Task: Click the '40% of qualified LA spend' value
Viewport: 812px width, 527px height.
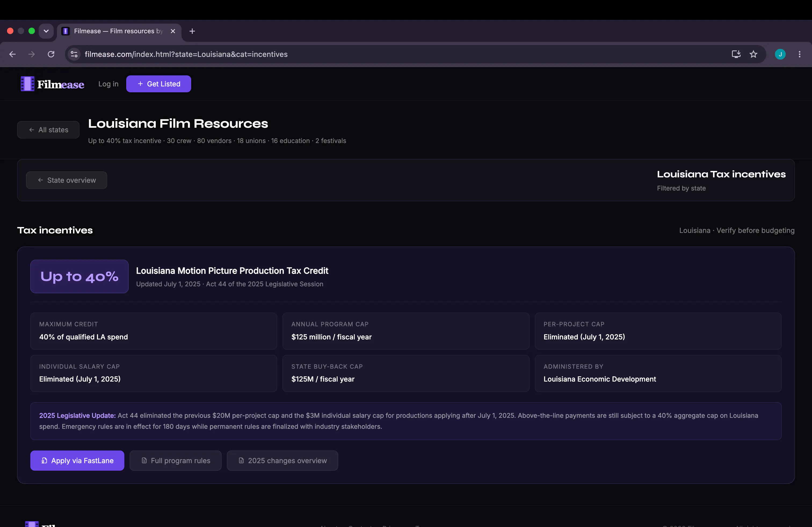Action: (84, 337)
